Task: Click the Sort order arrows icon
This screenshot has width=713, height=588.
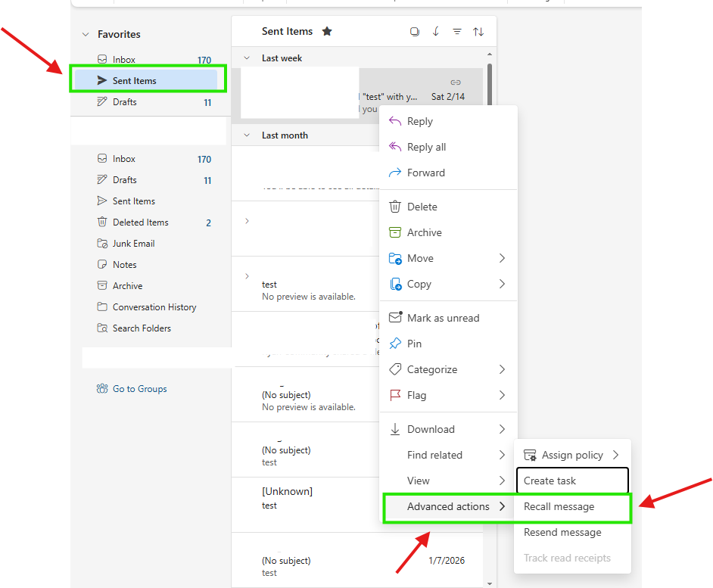Action: click(x=478, y=31)
